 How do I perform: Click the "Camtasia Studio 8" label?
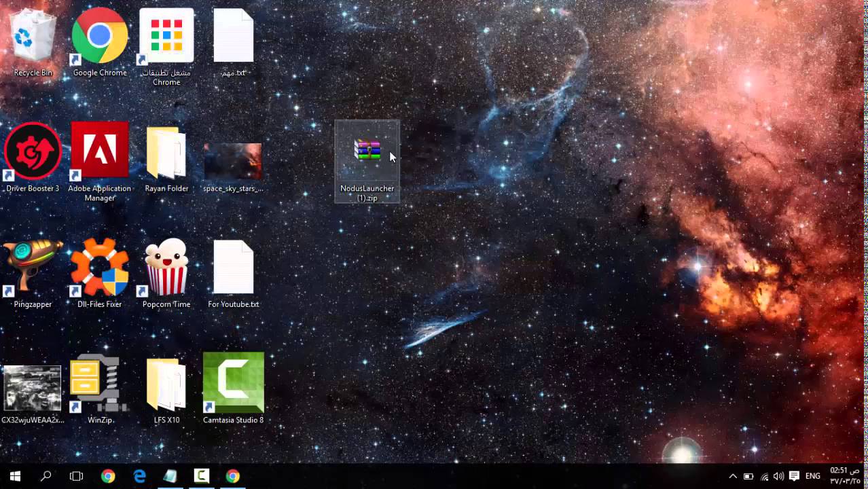[x=233, y=420]
